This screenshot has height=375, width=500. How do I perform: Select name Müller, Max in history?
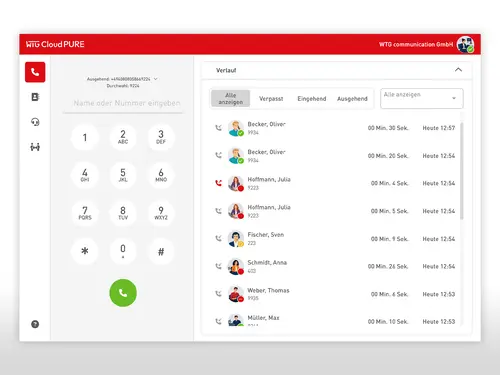263,318
